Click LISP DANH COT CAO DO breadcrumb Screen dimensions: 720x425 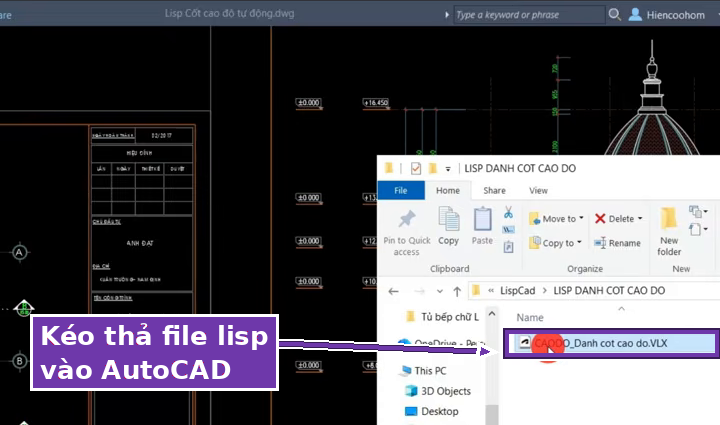[x=609, y=291]
